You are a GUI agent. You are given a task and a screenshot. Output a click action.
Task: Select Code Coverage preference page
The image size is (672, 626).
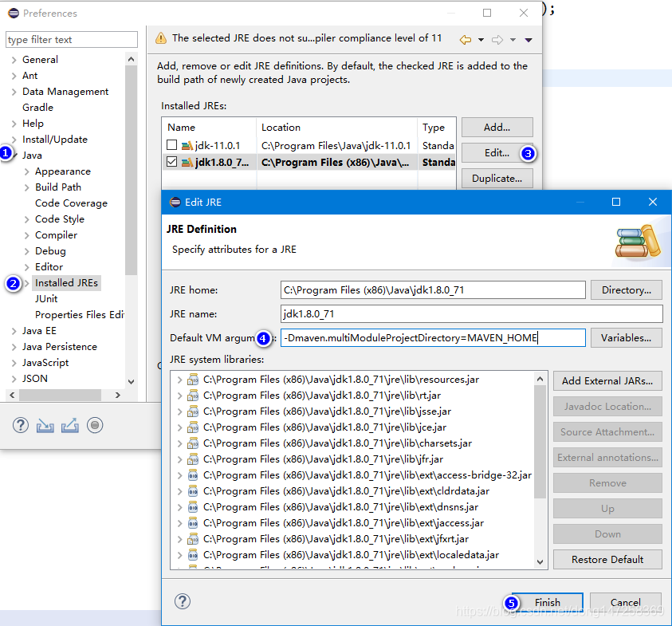point(71,203)
